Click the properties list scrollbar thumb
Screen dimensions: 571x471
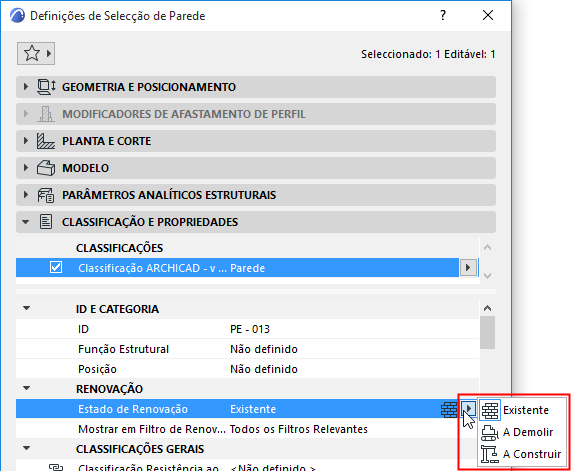(x=487, y=333)
